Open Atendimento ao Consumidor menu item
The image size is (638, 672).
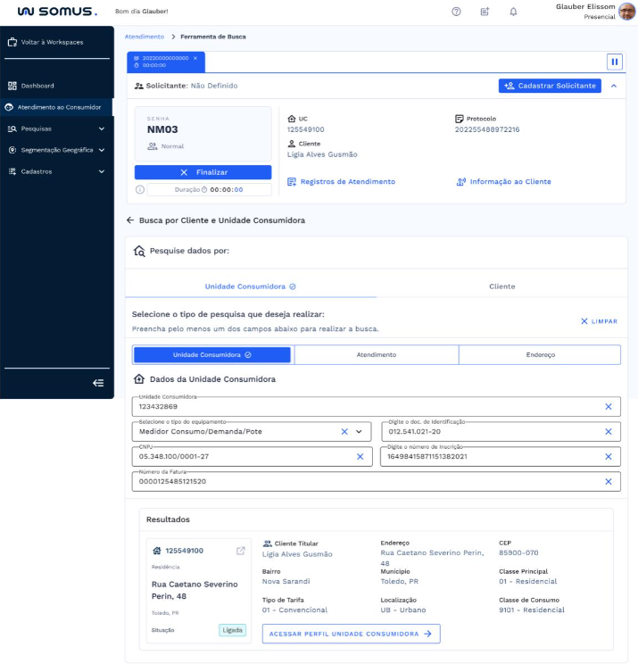(59, 107)
